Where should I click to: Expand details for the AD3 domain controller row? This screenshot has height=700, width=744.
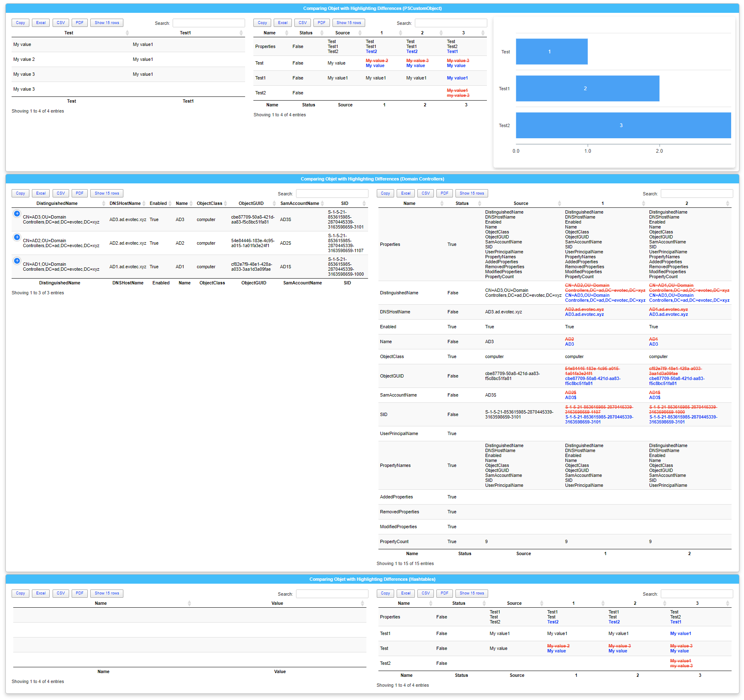tap(17, 214)
